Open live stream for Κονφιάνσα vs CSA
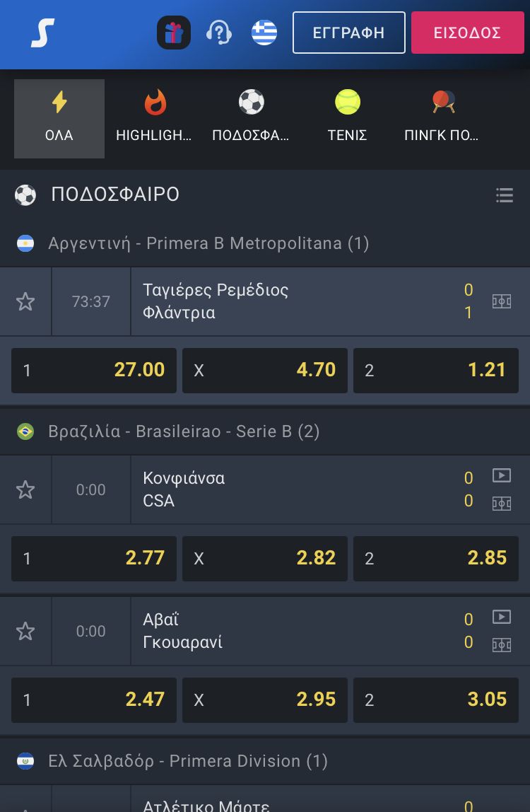530x812 pixels. click(x=502, y=475)
